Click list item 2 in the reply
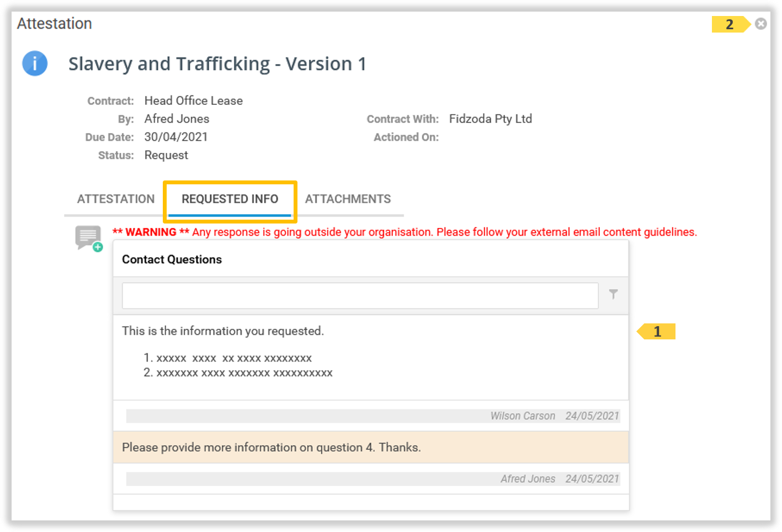Viewport: 782px width, 532px height. click(238, 373)
